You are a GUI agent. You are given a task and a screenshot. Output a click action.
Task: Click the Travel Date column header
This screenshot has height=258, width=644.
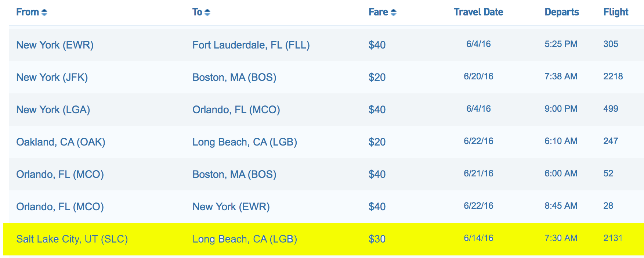pos(478,12)
